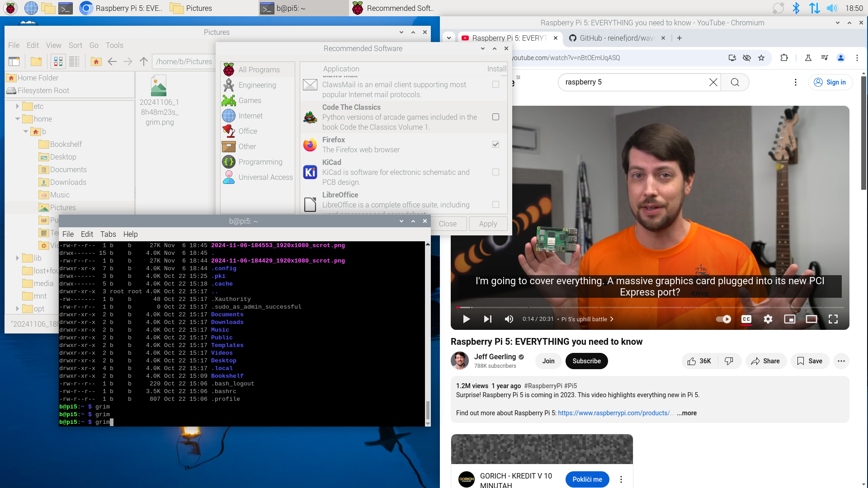
Task: Mute the video with the speaker icon
Action: click(x=509, y=319)
